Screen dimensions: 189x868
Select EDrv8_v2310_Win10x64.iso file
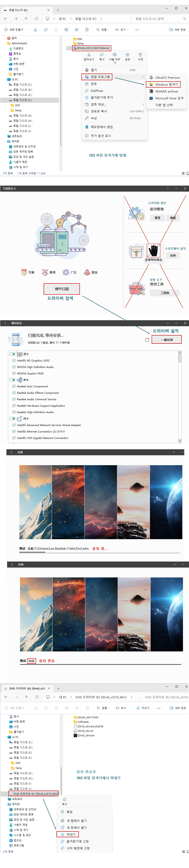(x=91, y=48)
